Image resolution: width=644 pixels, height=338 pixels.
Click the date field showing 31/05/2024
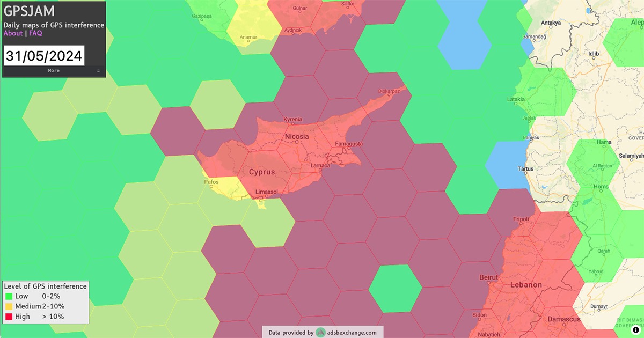[44, 56]
